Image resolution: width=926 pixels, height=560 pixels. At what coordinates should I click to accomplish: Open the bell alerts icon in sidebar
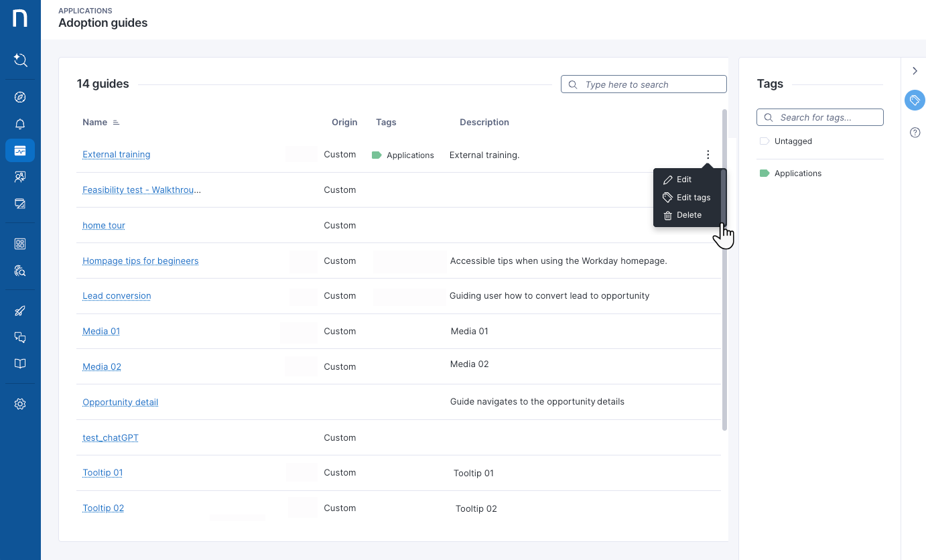point(20,125)
